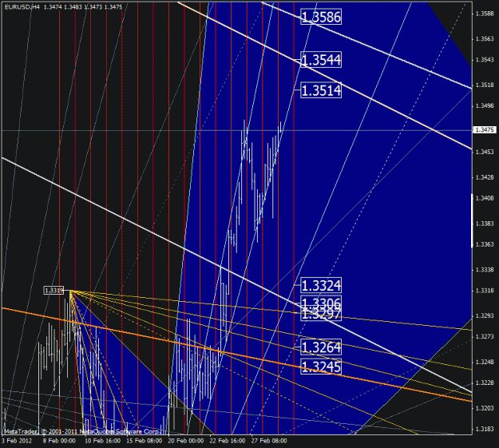Click the 15 Feb 08:00 time label
The width and height of the screenshot is (499, 448).
[x=145, y=441]
